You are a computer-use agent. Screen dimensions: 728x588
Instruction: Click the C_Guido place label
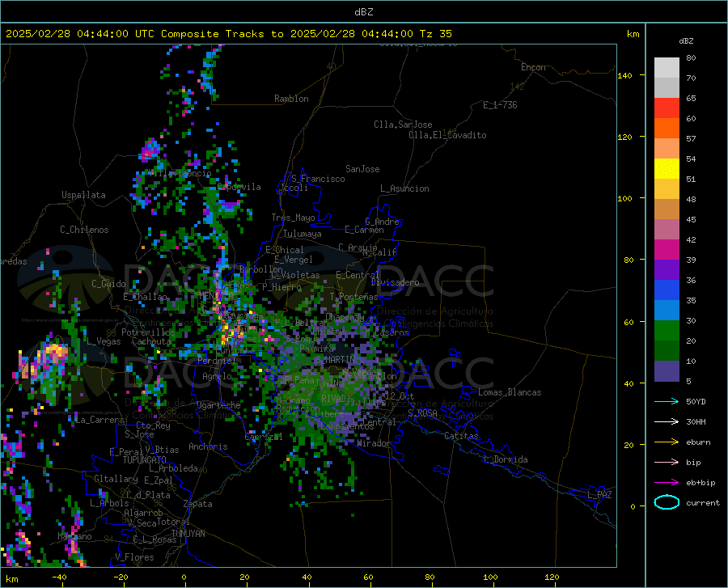pos(108,284)
